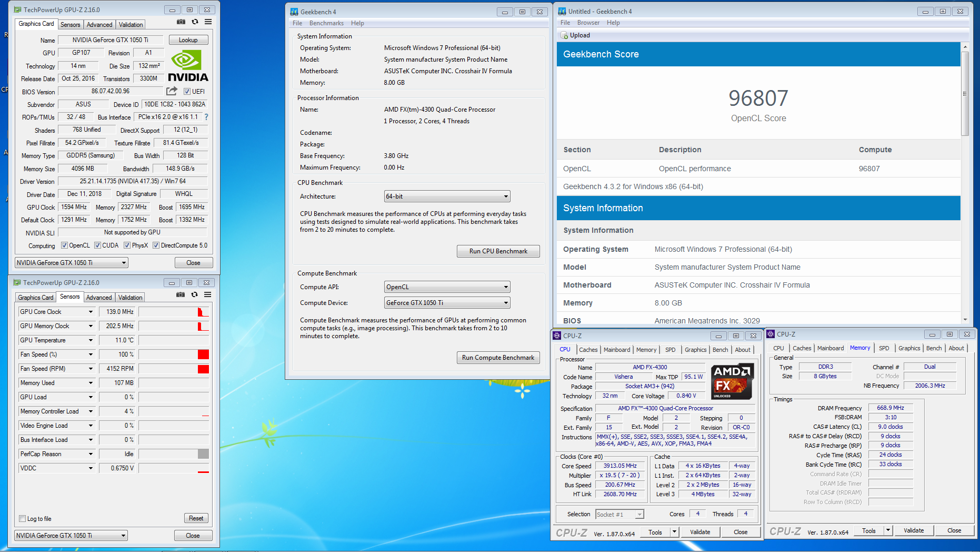Click the BIOS share/export icon
The height and width of the screenshot is (552, 980).
point(172,91)
